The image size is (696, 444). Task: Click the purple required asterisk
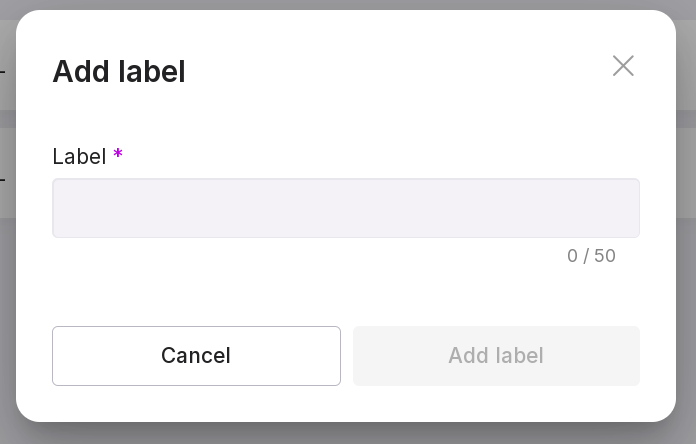pyautogui.click(x=118, y=155)
